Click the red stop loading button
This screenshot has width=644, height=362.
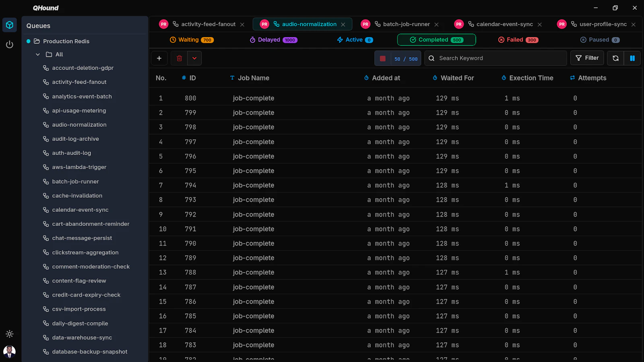(383, 59)
